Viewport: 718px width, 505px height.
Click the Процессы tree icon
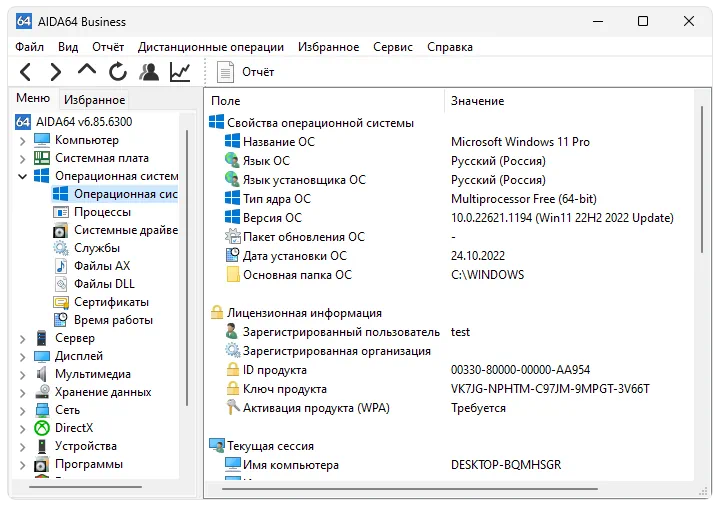pyautogui.click(x=60, y=212)
